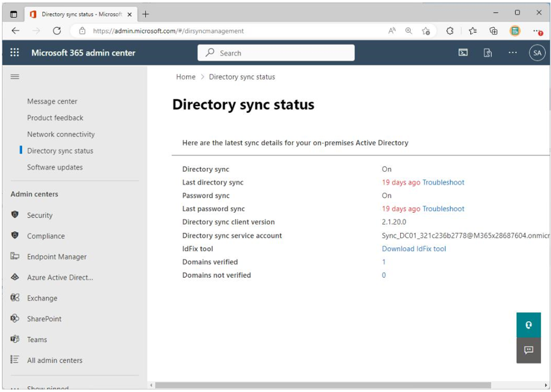The width and height of the screenshot is (551, 392).
Task: Open a new browser tab
Action: 145,14
